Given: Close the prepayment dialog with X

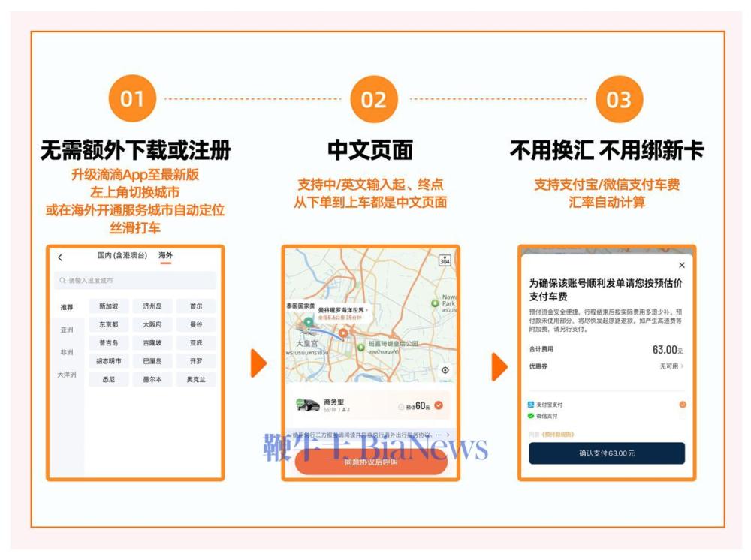Looking at the screenshot, I should pyautogui.click(x=681, y=265).
